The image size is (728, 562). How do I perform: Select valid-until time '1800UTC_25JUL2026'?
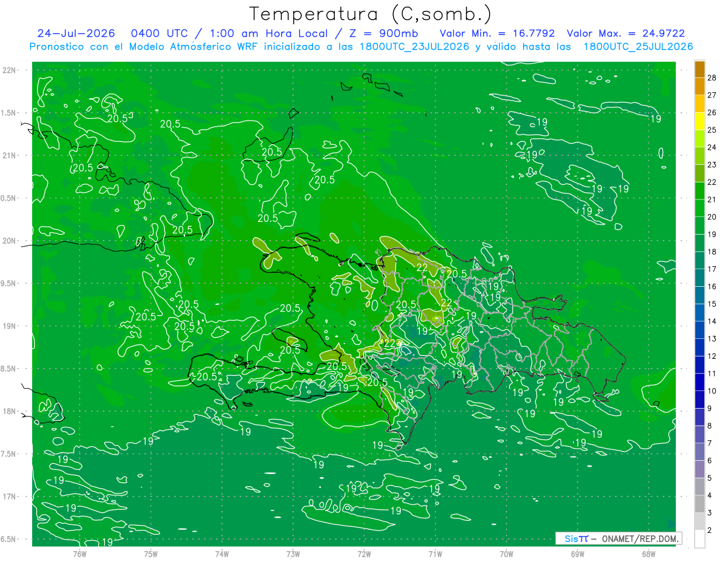pyautogui.click(x=638, y=47)
